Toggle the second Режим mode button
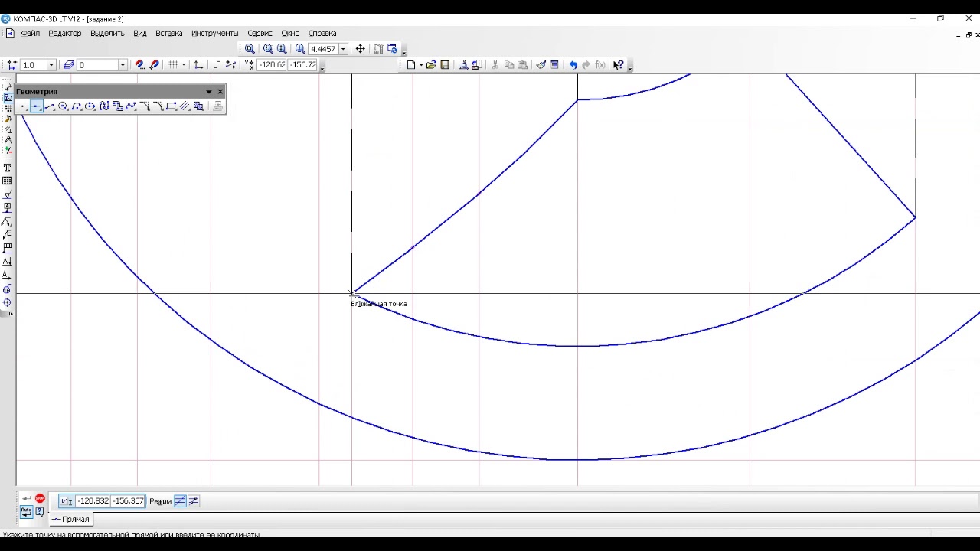980x551 pixels. point(194,501)
